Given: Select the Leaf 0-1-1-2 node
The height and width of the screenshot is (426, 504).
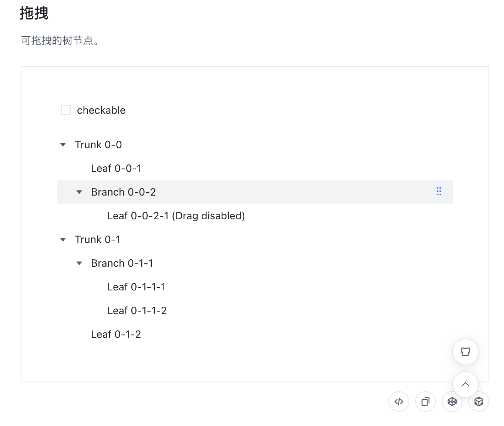Looking at the screenshot, I should pyautogui.click(x=137, y=310).
